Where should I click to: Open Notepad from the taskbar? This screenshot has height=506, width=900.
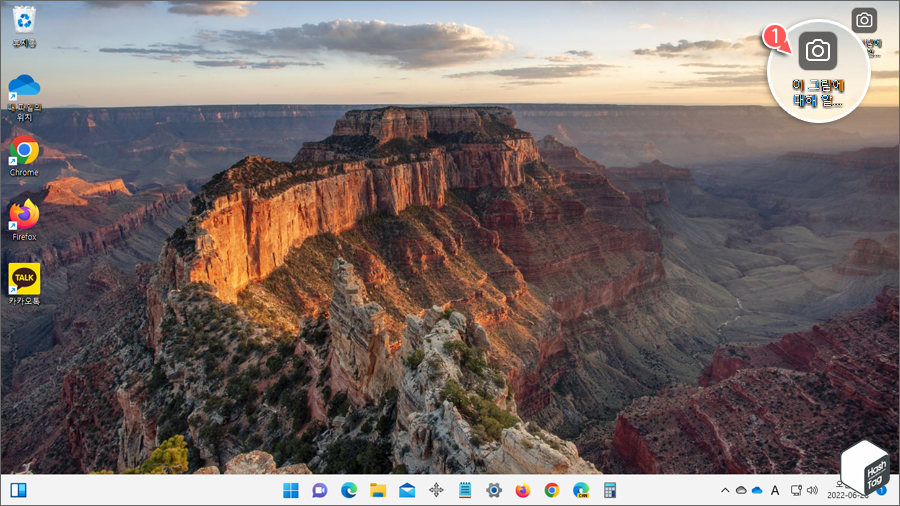click(465, 490)
